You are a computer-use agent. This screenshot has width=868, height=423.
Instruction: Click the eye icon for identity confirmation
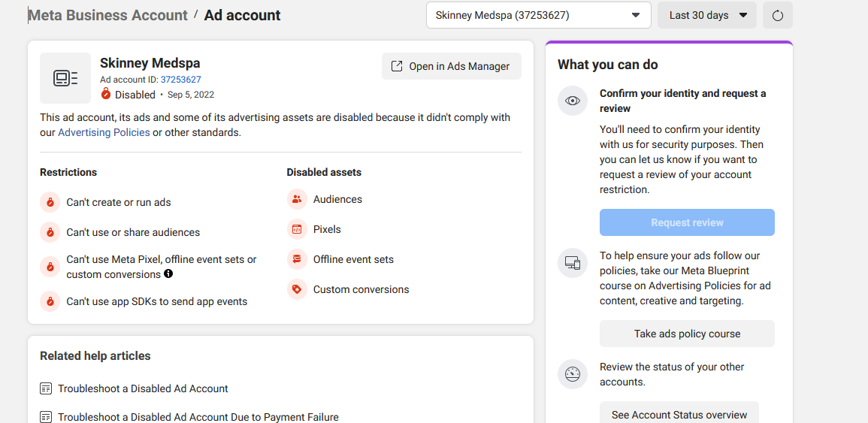573,101
